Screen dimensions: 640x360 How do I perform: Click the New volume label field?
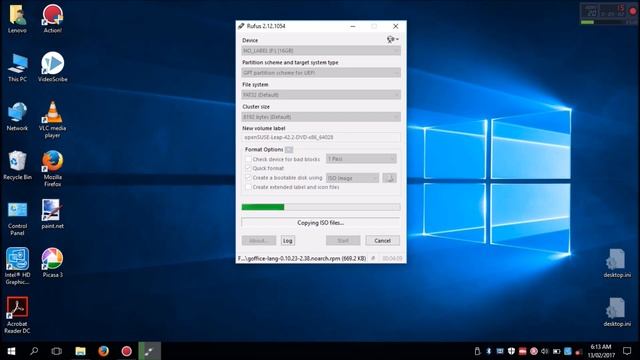(x=321, y=137)
